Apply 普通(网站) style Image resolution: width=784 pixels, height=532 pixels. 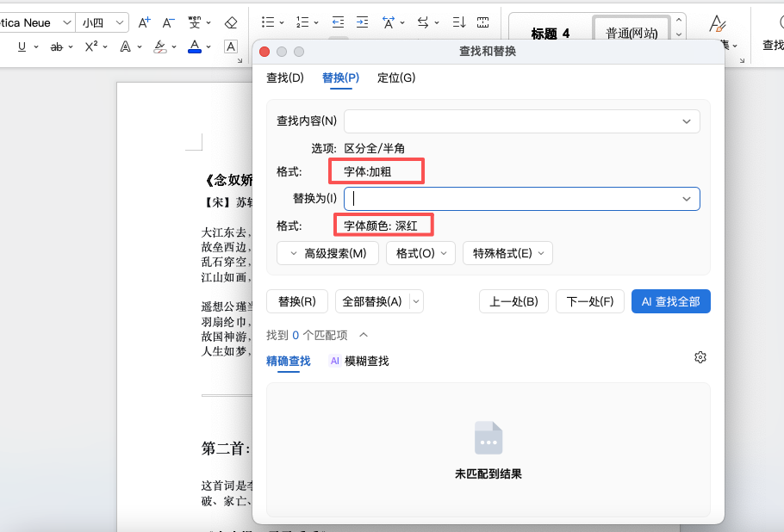[x=632, y=31]
